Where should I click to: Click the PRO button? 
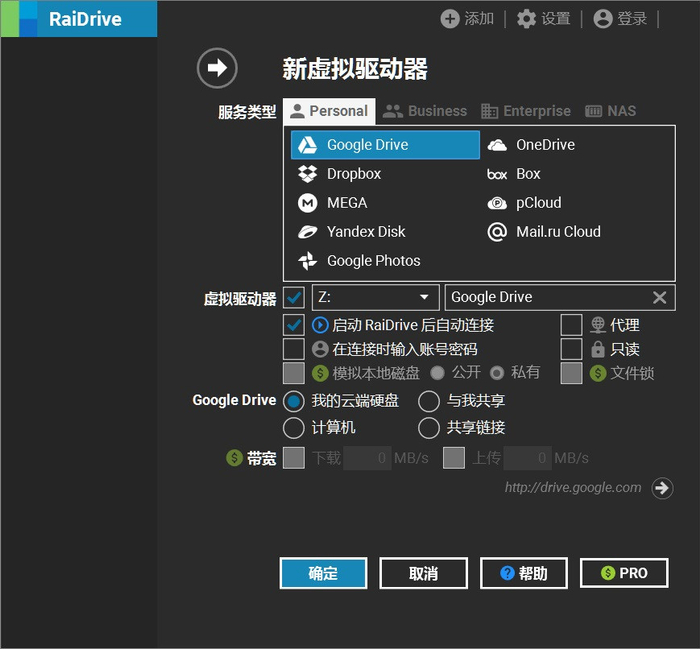coord(624,573)
